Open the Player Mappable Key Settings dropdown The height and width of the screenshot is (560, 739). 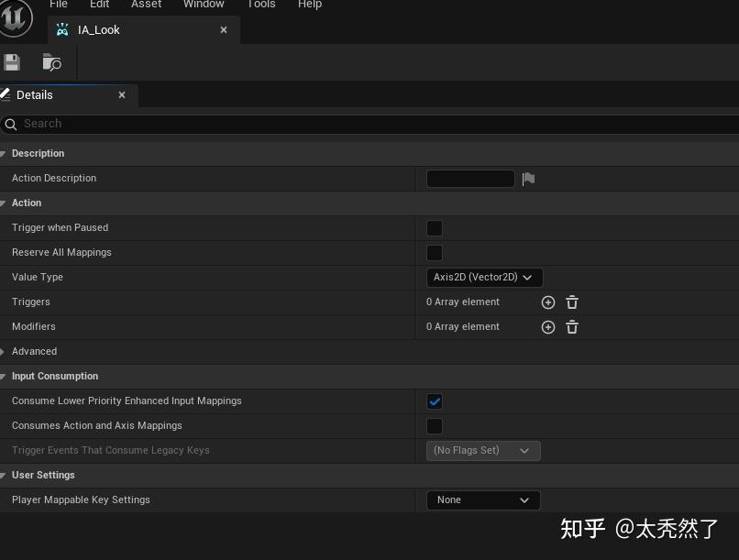click(483, 500)
